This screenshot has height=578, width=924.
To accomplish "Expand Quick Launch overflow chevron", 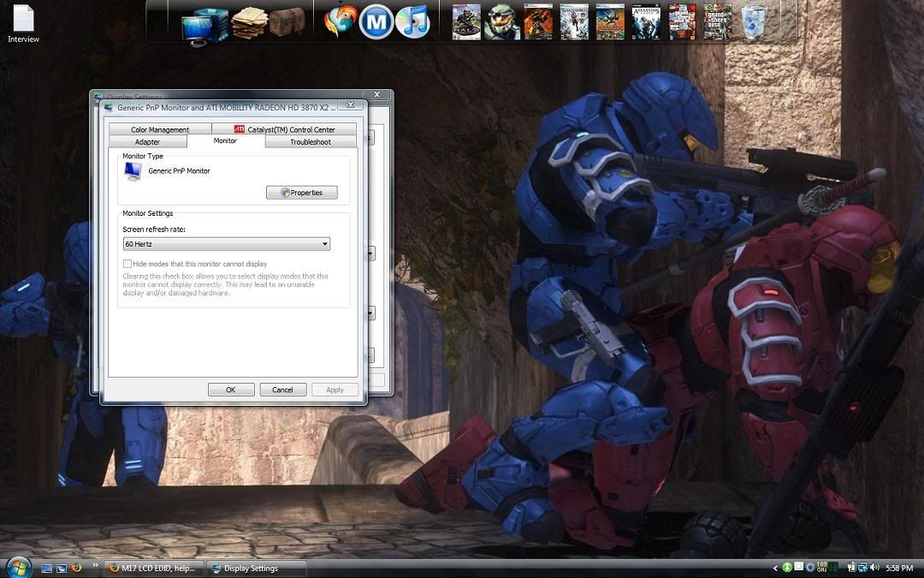I will click(x=95, y=566).
